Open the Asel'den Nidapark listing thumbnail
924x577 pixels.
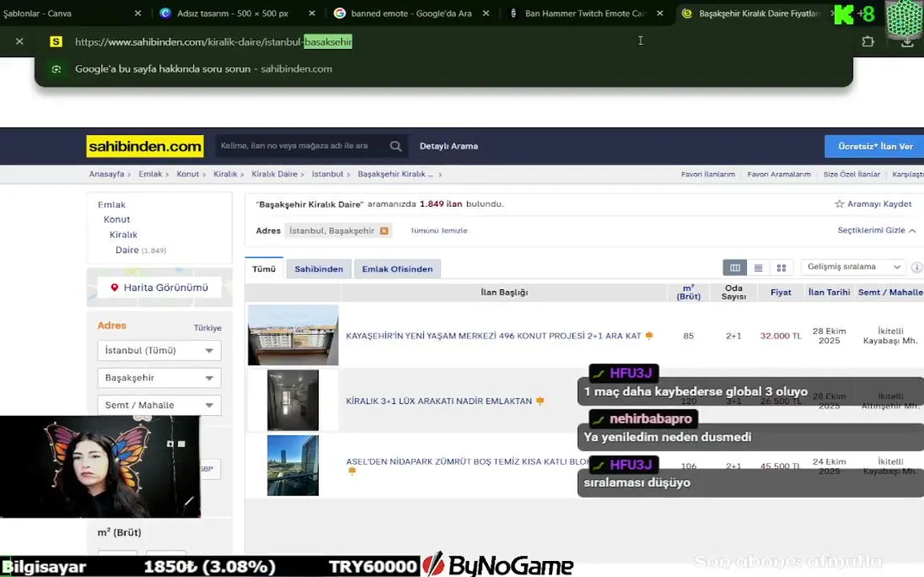point(293,466)
